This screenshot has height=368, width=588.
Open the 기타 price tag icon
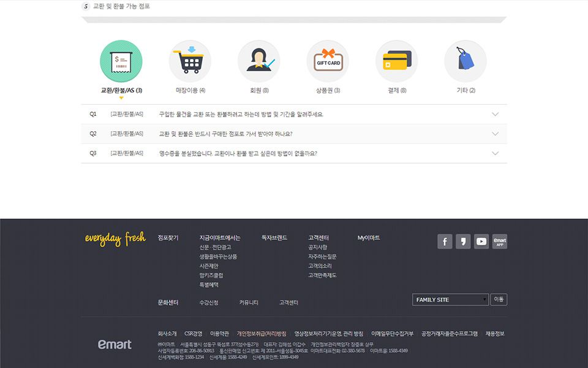point(466,61)
